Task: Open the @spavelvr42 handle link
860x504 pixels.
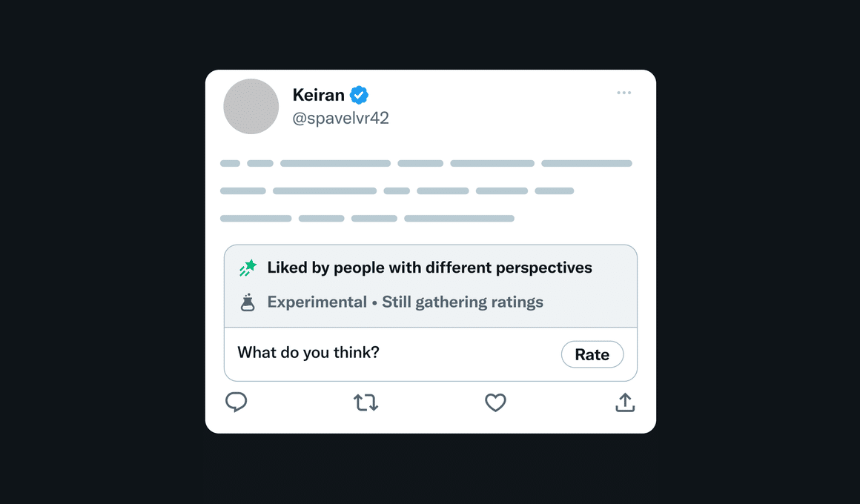Action: point(340,118)
